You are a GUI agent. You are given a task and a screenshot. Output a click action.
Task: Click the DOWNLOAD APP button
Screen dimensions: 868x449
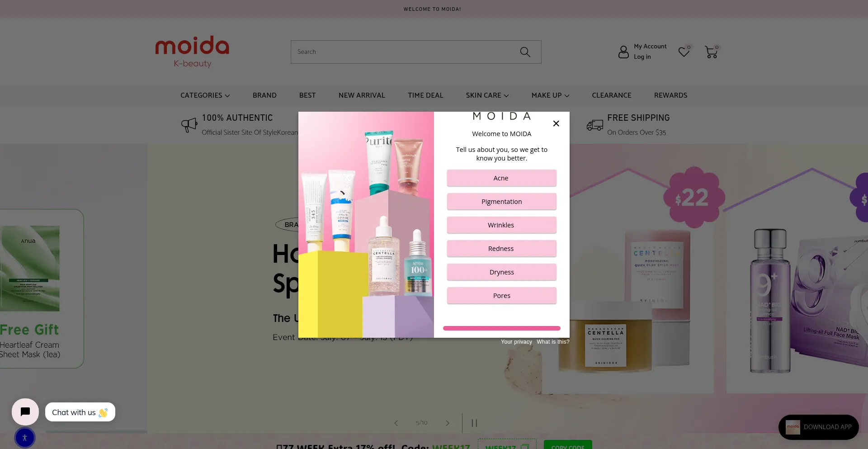pyautogui.click(x=818, y=427)
